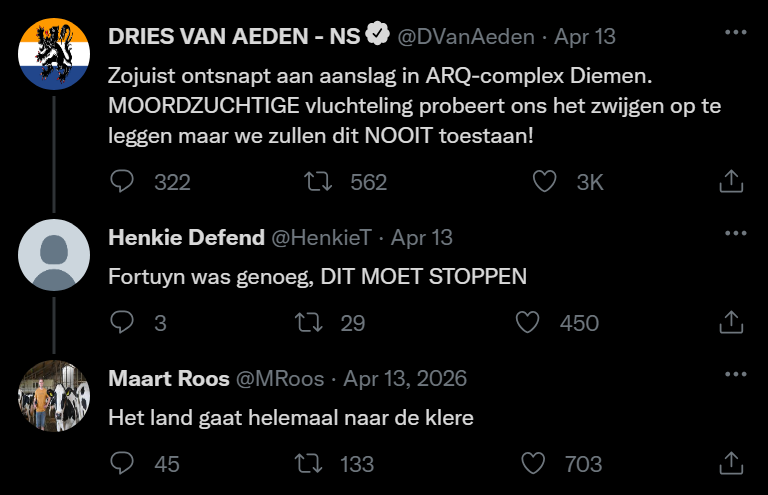Open Dries Van Aeden's flag lion avatar
The width and height of the screenshot is (768, 495).
[54, 53]
